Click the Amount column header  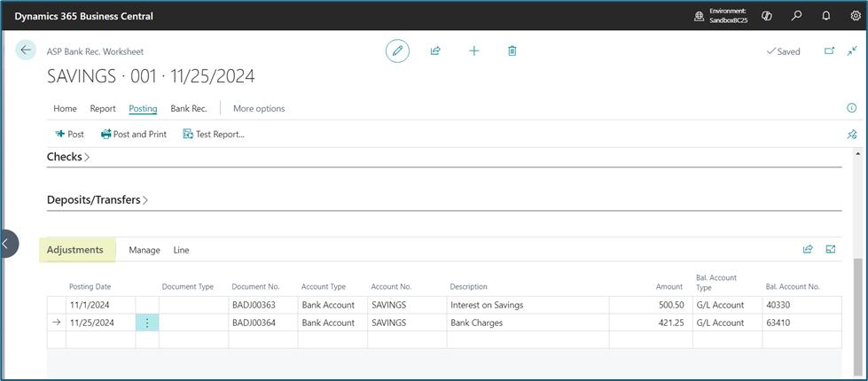point(669,287)
